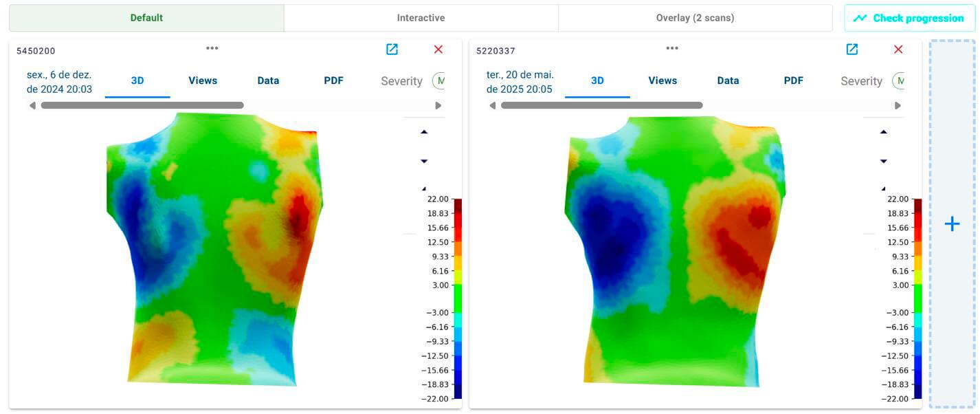Toggle the circular M badge next to Severity

[440, 80]
